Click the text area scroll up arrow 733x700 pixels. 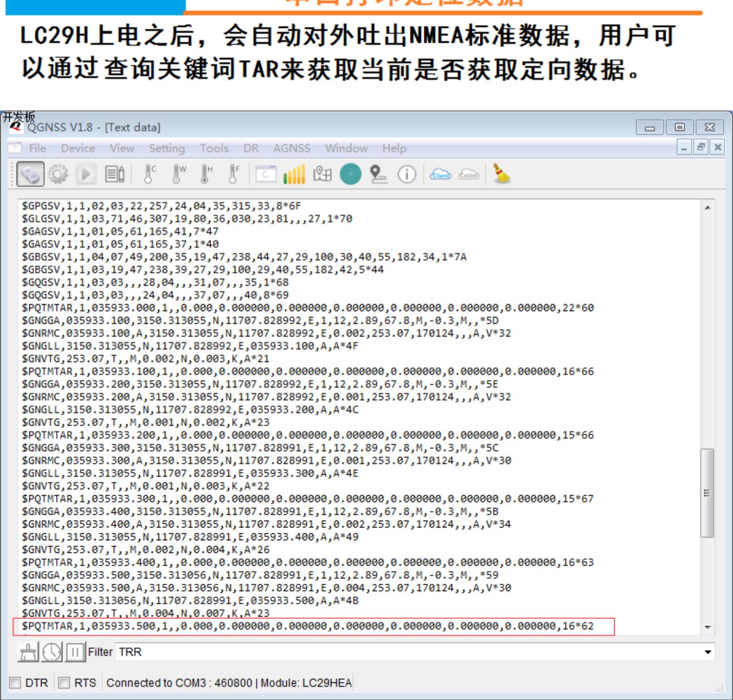point(708,208)
